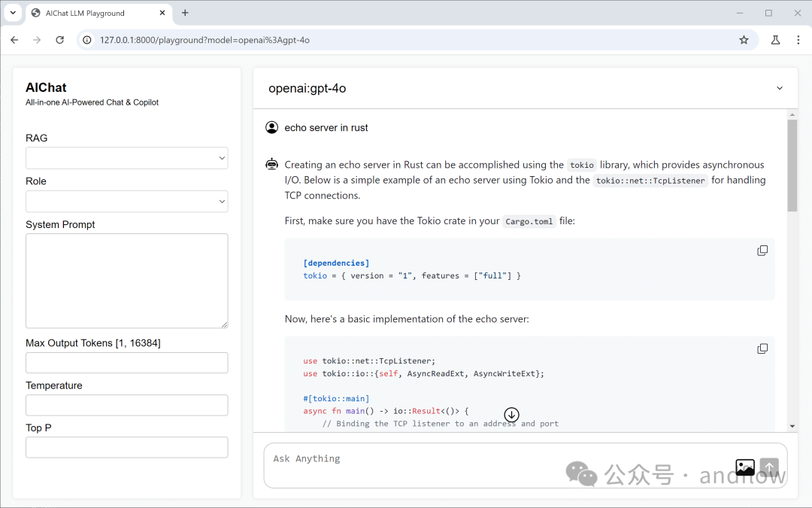Click the inline "tokio" code word

[x=581, y=165]
